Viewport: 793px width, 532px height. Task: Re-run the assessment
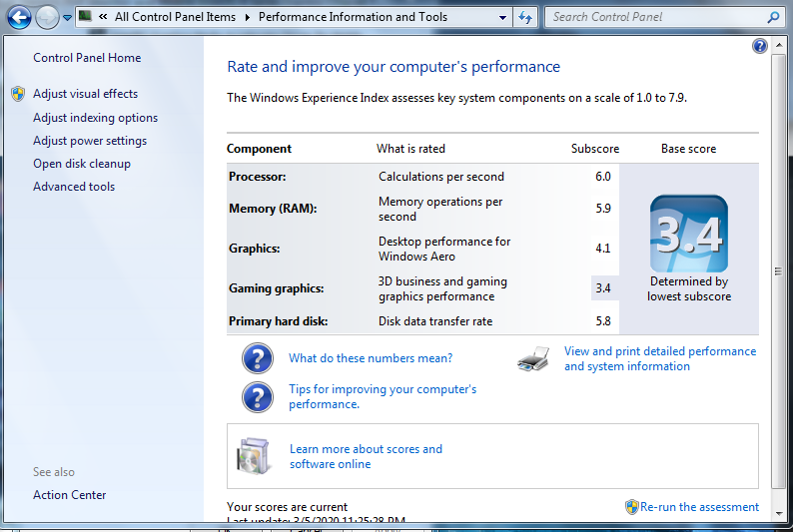click(x=699, y=507)
